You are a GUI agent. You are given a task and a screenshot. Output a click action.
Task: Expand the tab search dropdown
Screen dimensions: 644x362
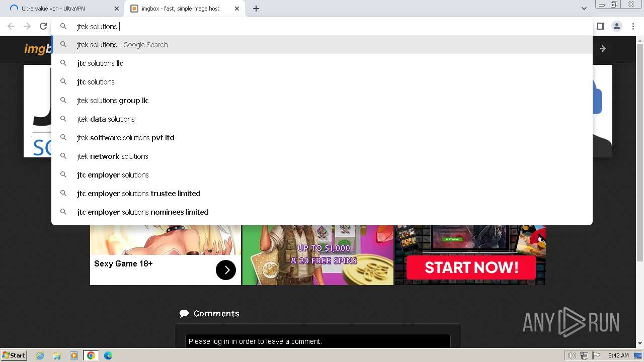[584, 9]
